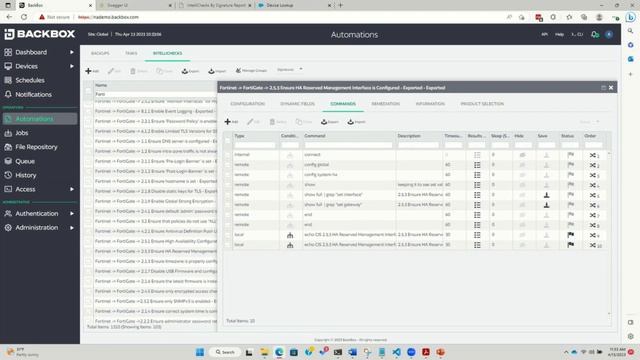Open History in the sidebar
Image resolution: width=640 pixels, height=360 pixels.
26,175
